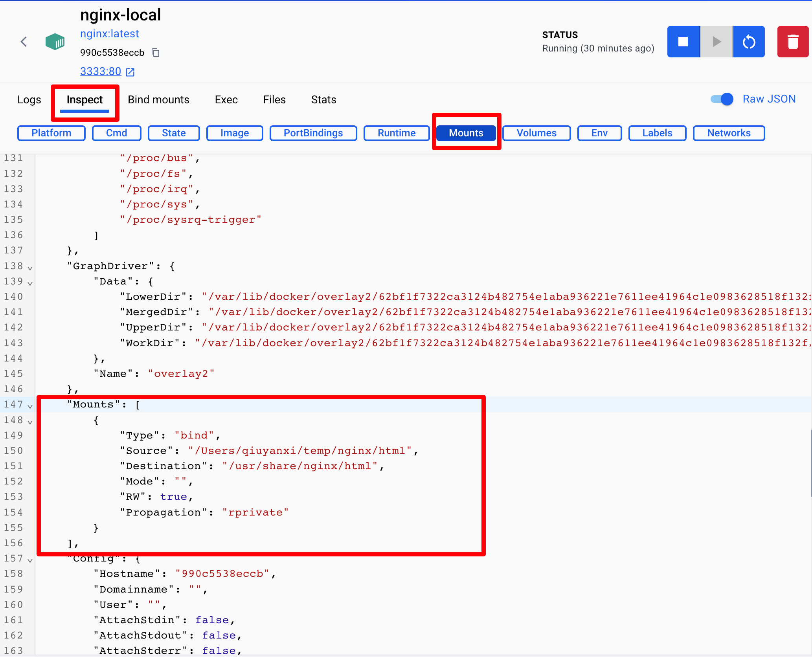
Task: Click the Raw JSON label
Action: pyautogui.click(x=769, y=99)
